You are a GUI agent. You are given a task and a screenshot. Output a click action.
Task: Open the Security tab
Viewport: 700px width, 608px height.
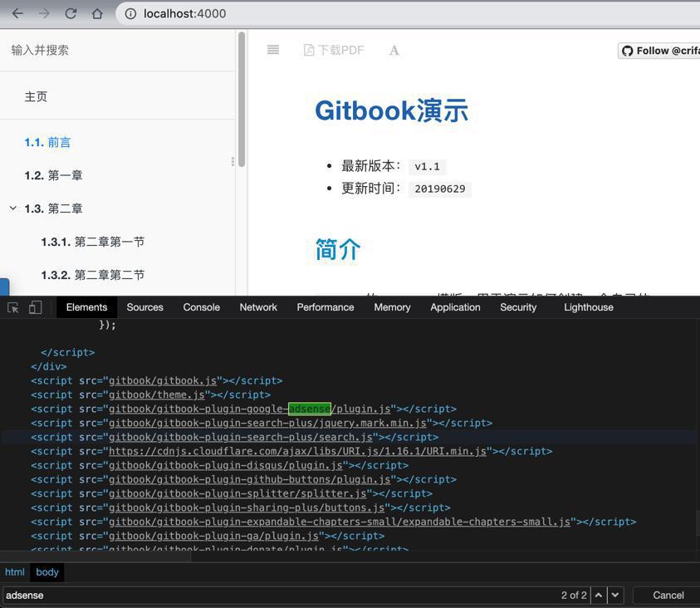click(518, 307)
